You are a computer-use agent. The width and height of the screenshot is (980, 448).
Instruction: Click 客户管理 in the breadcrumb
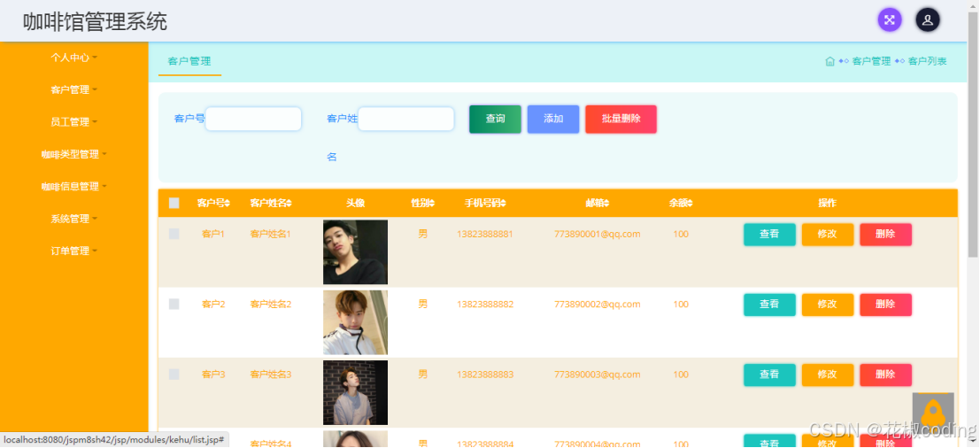click(x=871, y=61)
